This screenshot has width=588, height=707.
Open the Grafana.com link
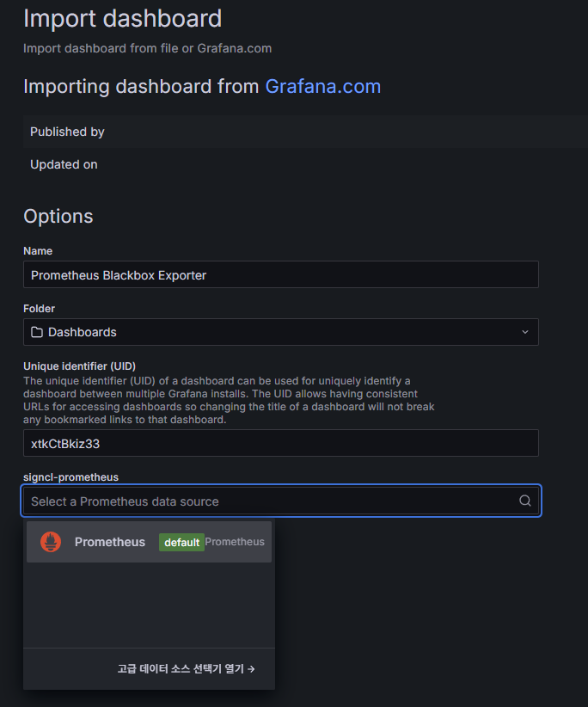click(322, 86)
